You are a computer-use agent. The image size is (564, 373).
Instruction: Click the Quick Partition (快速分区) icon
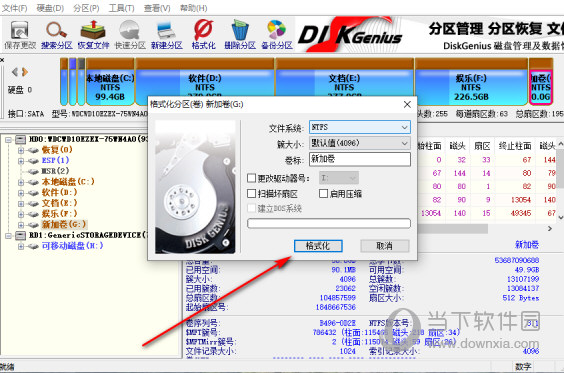click(x=130, y=35)
